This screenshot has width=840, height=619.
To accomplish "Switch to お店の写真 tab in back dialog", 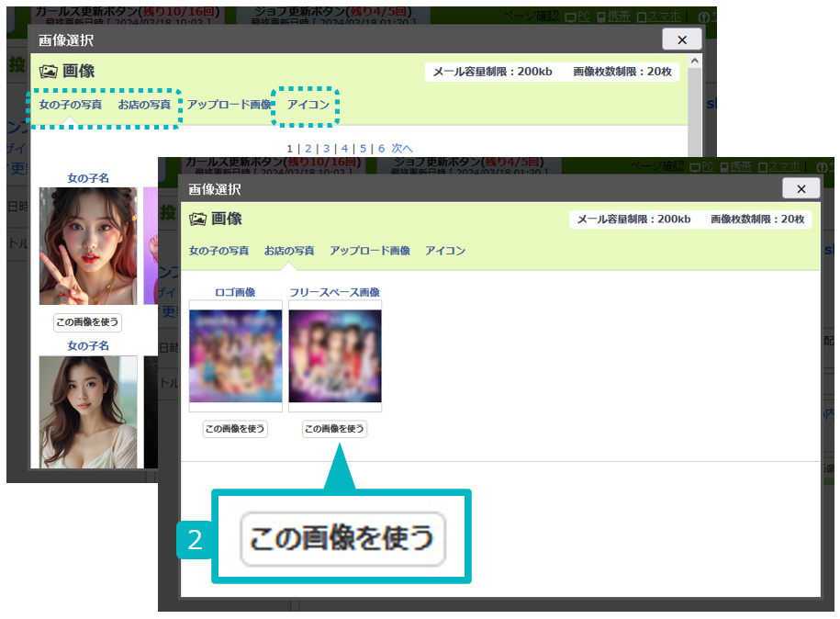I will coord(144,105).
